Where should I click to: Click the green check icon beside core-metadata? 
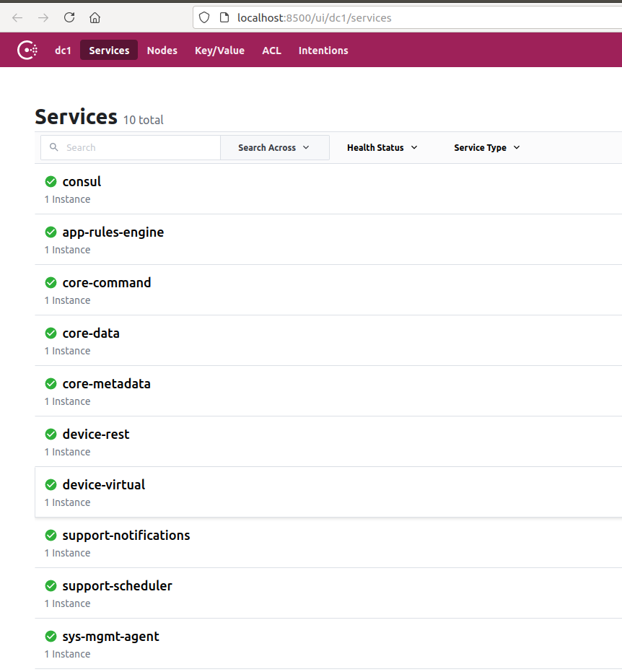point(51,384)
